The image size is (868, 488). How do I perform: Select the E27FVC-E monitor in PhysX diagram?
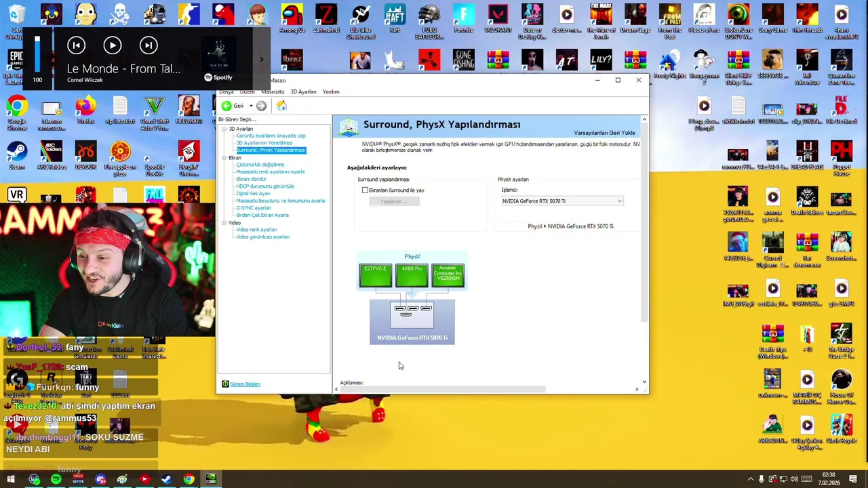point(376,275)
